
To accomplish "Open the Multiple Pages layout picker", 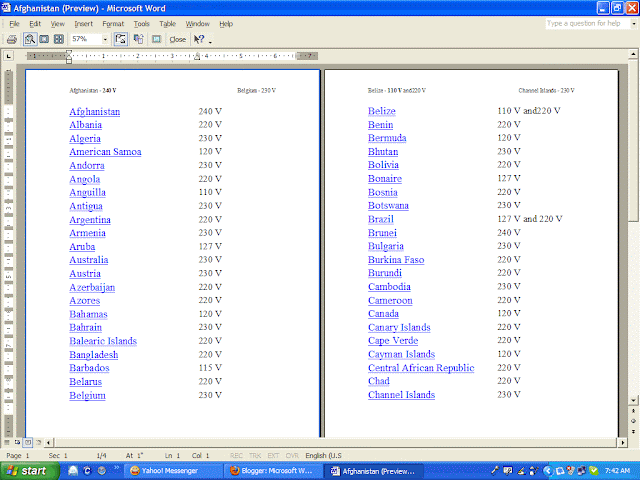I will pos(59,39).
